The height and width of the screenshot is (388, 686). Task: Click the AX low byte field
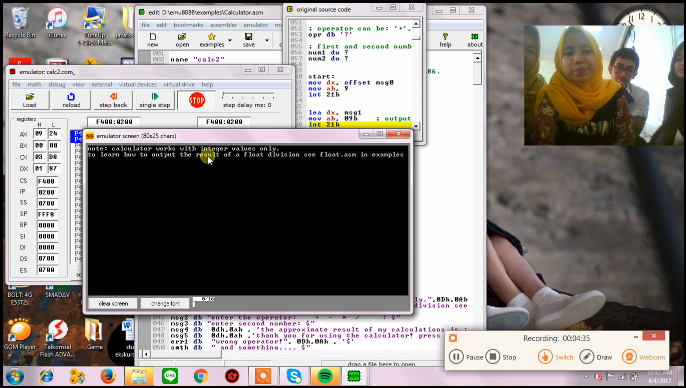[53, 133]
